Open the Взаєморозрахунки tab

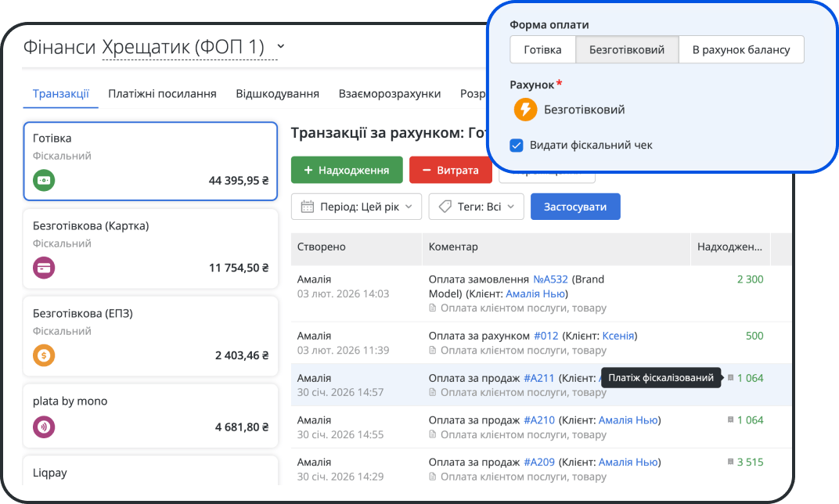(x=390, y=94)
